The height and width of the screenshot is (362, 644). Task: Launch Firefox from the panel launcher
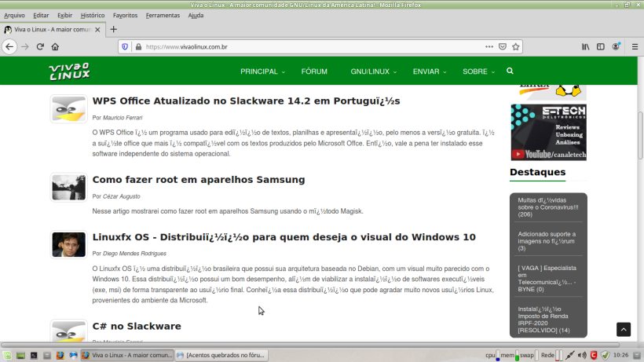point(60,356)
